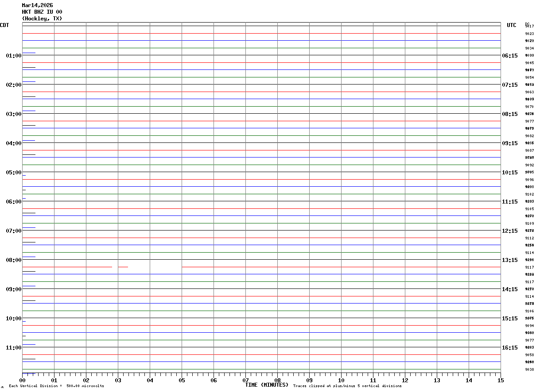Click the '01' minute axis label

pyautogui.click(x=54, y=380)
